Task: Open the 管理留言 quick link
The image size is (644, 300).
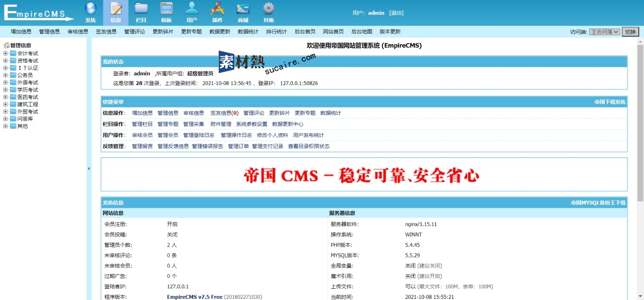Action: 142,146
